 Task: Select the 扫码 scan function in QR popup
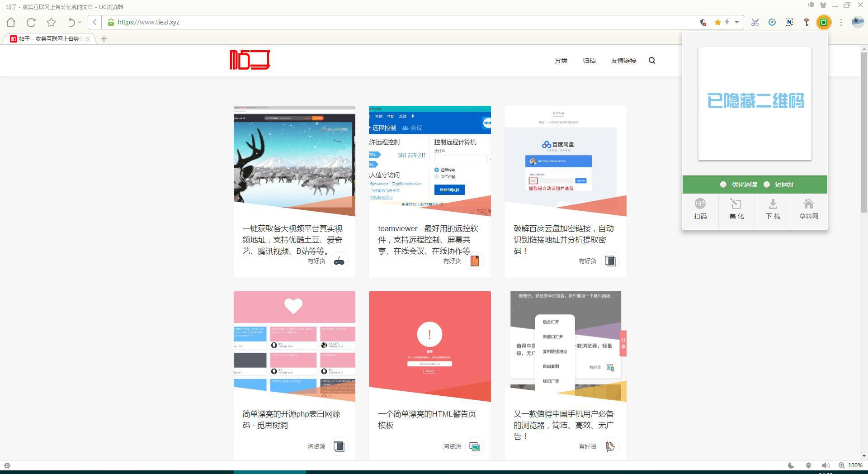click(700, 209)
